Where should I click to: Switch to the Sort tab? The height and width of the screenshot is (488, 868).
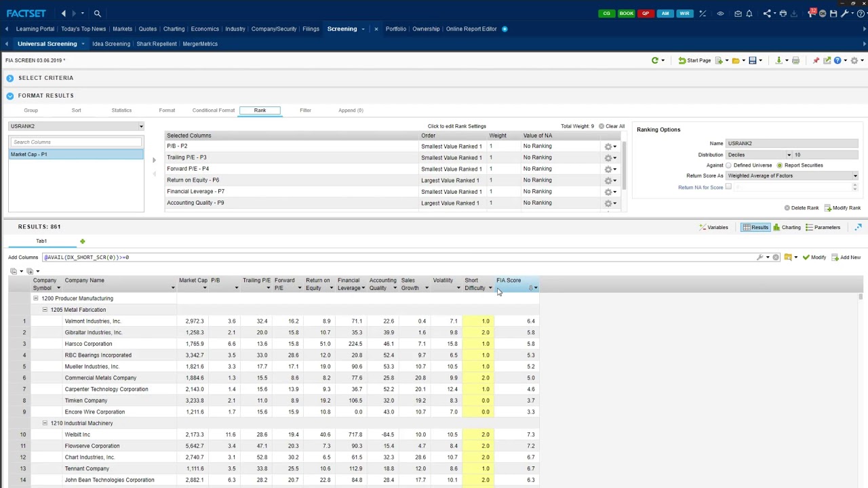point(76,110)
